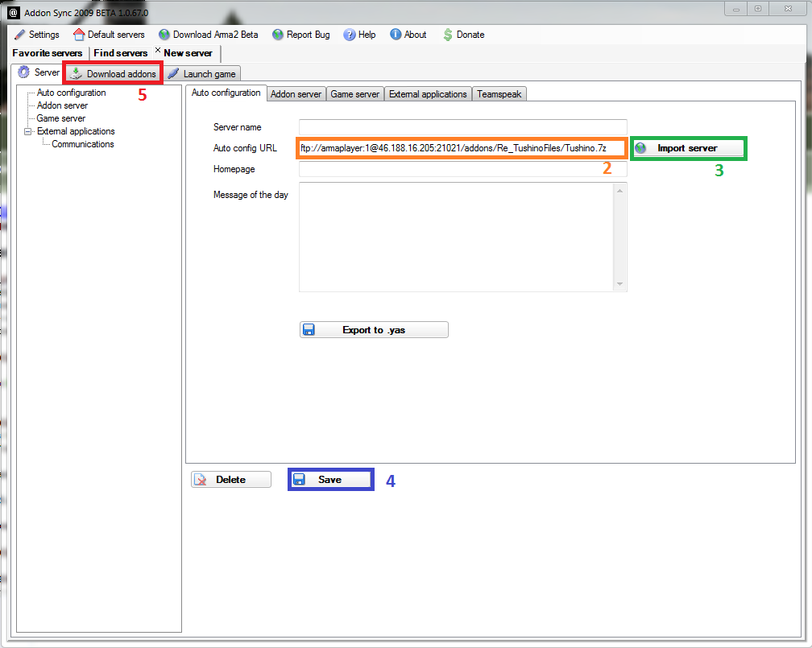Open the Game server configuration tab

354,94
